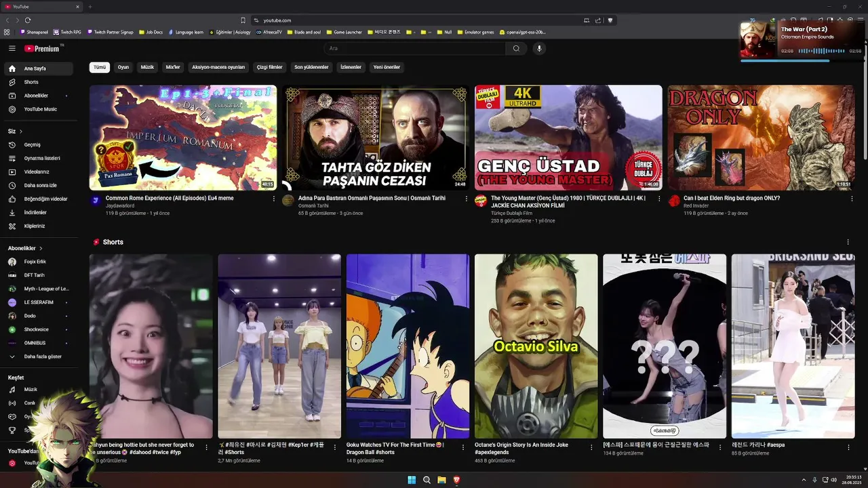868x488 pixels.
Task: Open DFT Tarih subscription channel
Action: (38, 275)
